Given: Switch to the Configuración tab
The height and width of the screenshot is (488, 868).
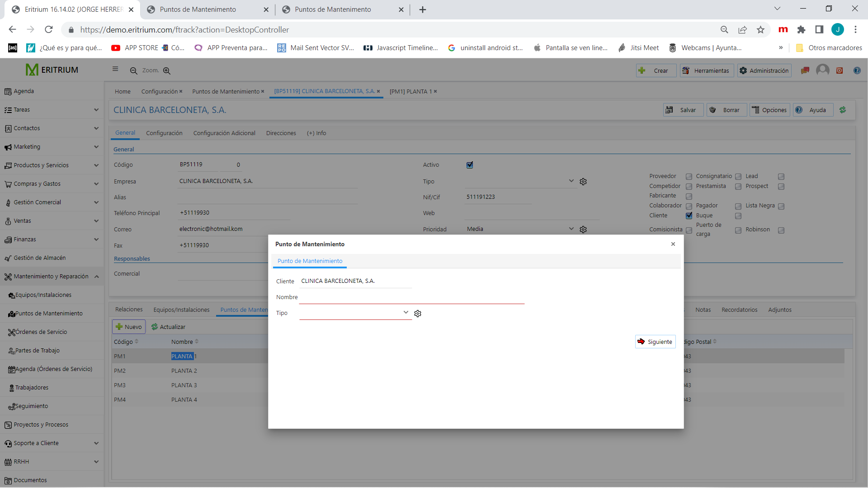Looking at the screenshot, I should (164, 133).
